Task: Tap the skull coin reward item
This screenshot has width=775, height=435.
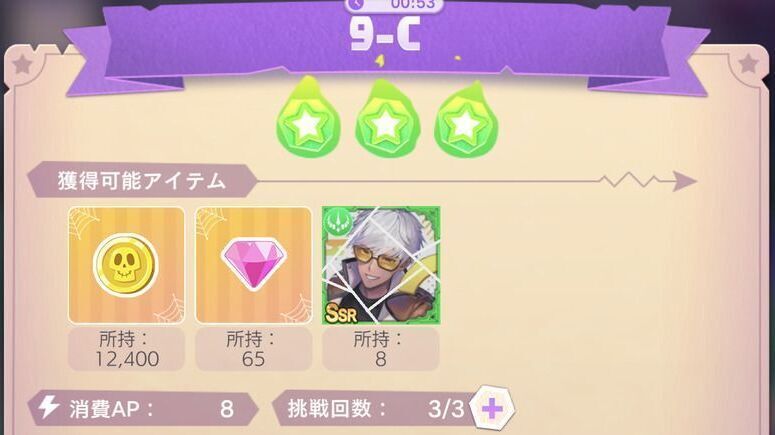Action: [x=127, y=265]
